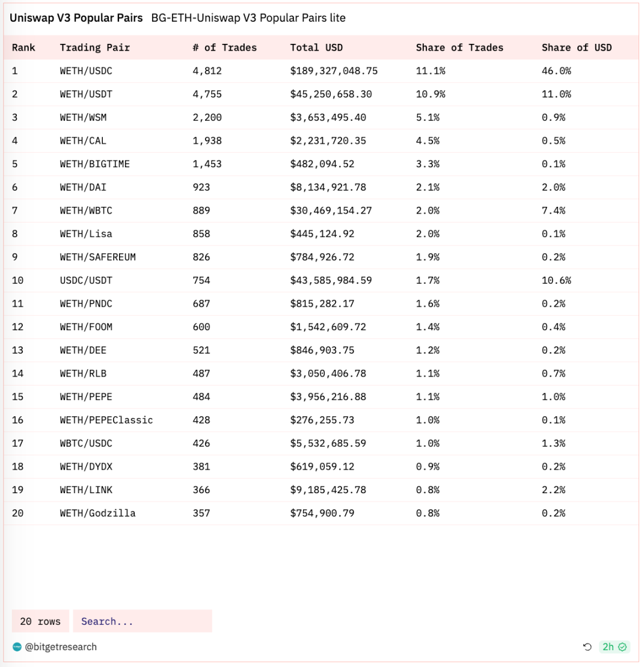The width and height of the screenshot is (644, 667).
Task: Sort table by Share of USD header
Action: point(576,48)
